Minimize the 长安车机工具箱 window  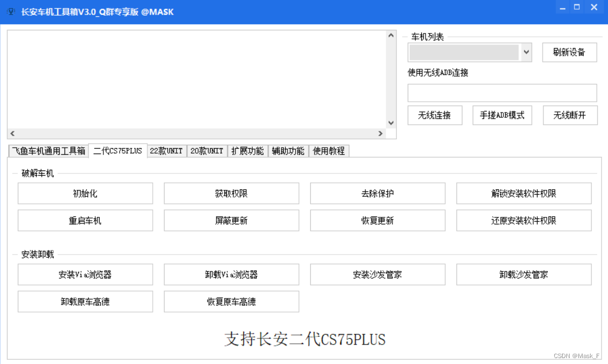563,8
